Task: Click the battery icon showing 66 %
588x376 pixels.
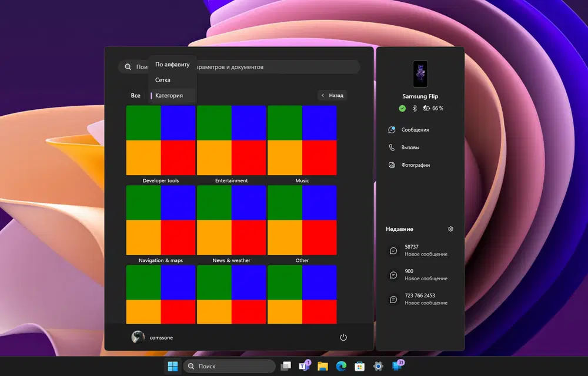Action: [426, 108]
